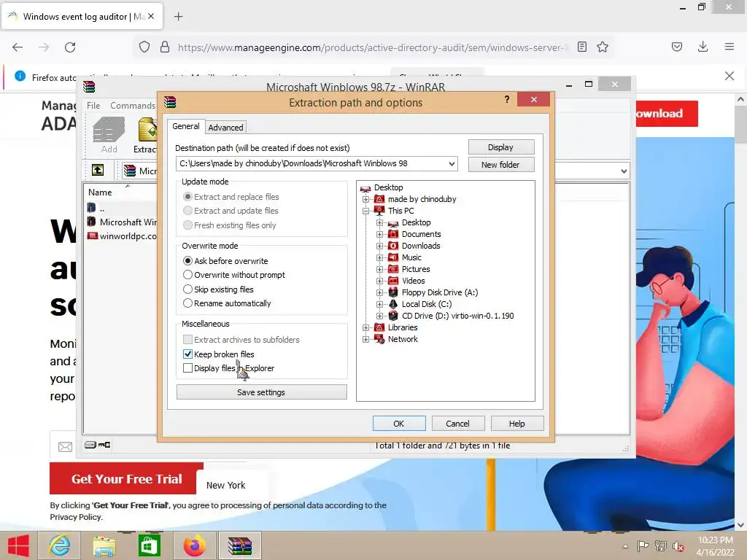
Task: Click the drive and key icon in the WinRAR status bar
Action: (98, 445)
